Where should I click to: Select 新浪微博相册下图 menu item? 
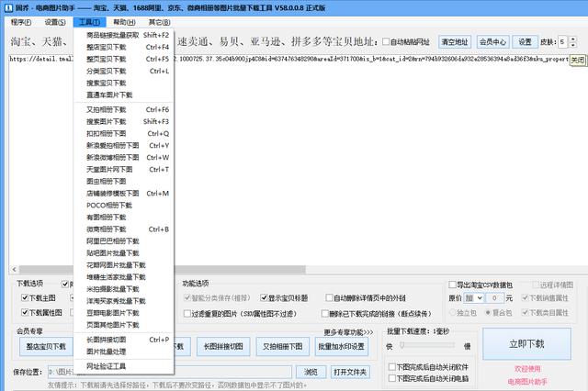tap(124, 158)
